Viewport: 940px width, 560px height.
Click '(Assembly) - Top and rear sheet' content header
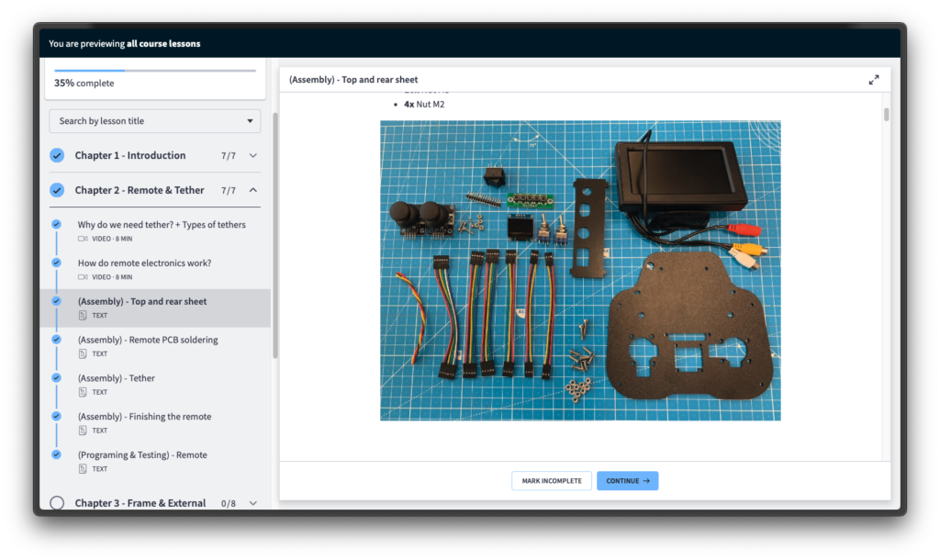click(x=353, y=80)
